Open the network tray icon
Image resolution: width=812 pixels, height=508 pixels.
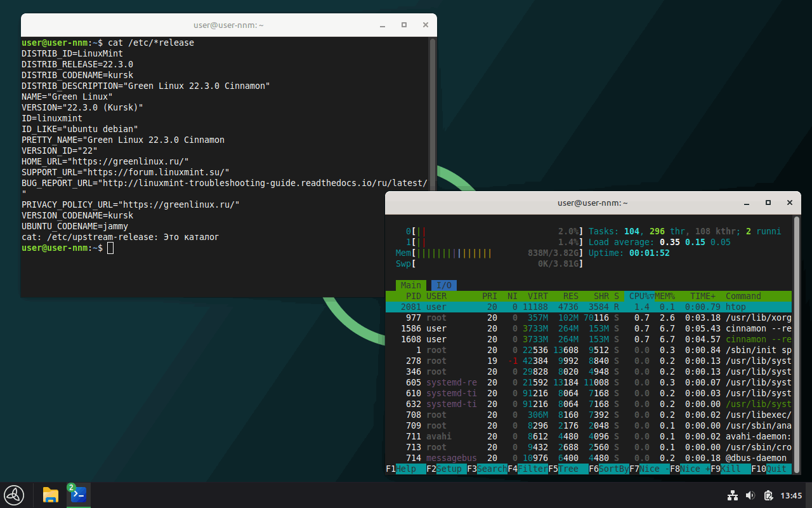(732, 495)
